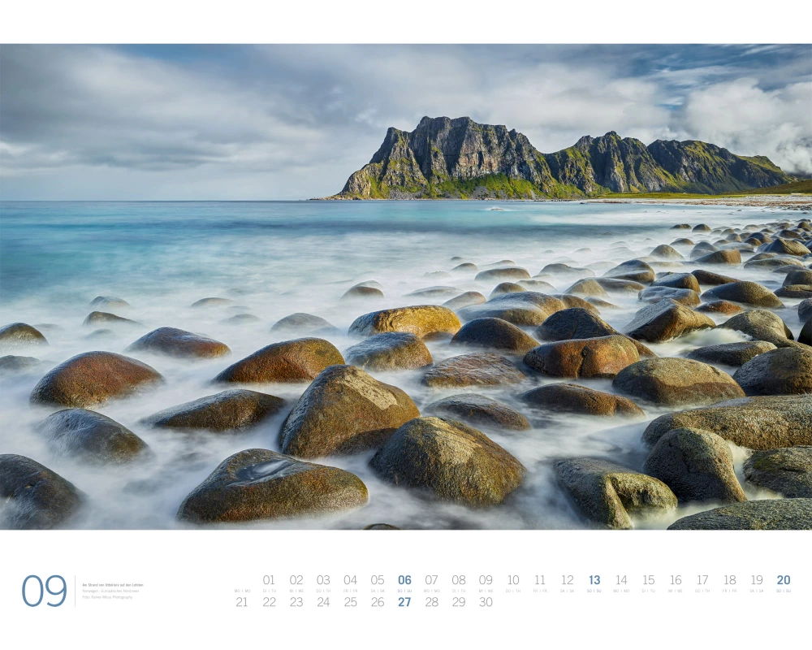This screenshot has height=650, width=812.
Task: Select the highlighted date 20
Action: click(x=784, y=580)
